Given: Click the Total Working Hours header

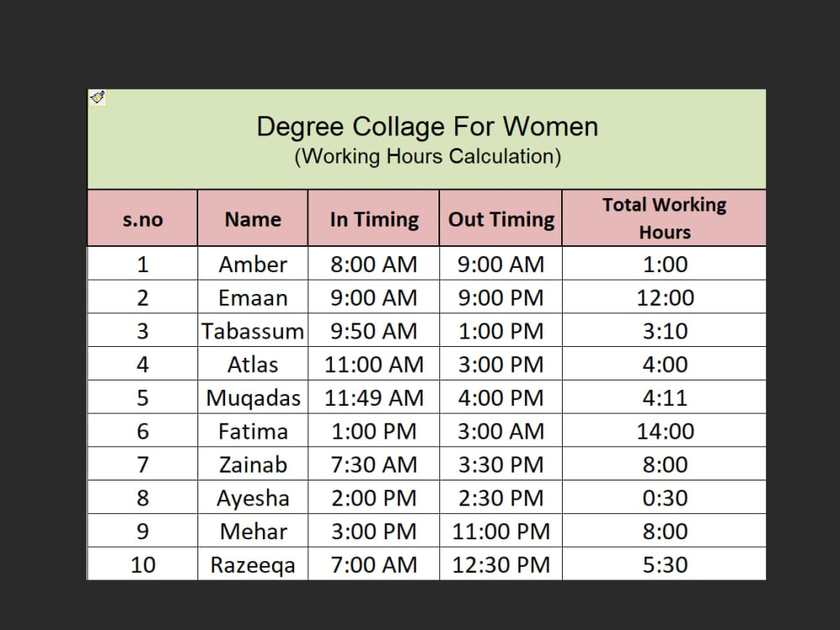Looking at the screenshot, I should point(664,218).
